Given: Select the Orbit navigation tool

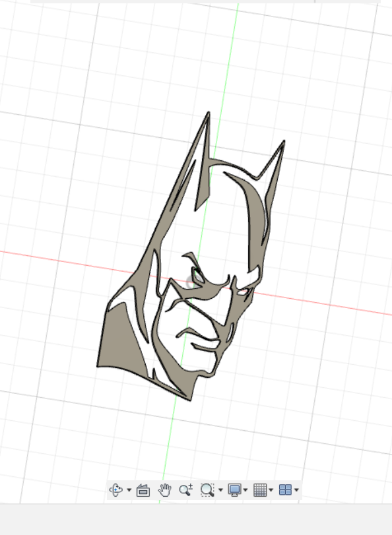Looking at the screenshot, I should [x=116, y=490].
